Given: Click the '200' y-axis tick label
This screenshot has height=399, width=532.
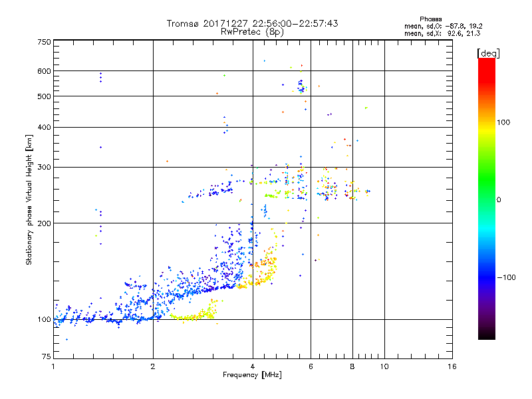Looking at the screenshot, I should pos(44,223).
